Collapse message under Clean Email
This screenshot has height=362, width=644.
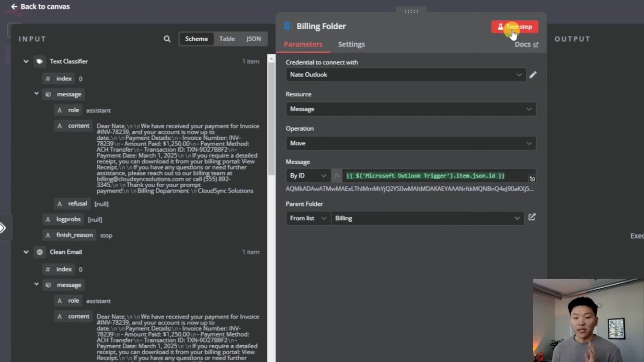pyautogui.click(x=36, y=284)
